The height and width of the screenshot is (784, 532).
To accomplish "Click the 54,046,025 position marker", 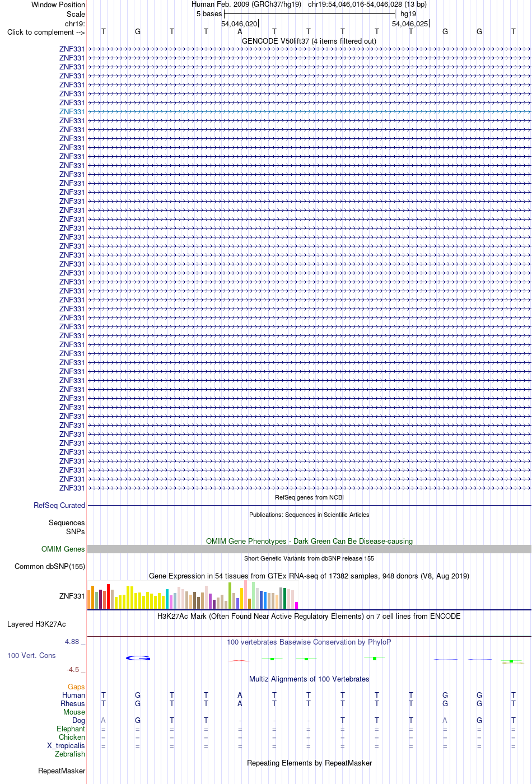I will pyautogui.click(x=410, y=24).
